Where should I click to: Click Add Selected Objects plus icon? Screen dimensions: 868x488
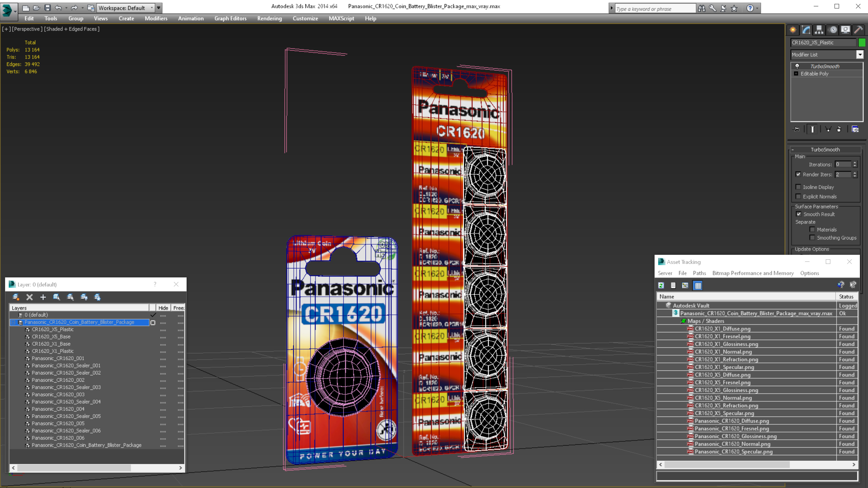click(x=43, y=297)
